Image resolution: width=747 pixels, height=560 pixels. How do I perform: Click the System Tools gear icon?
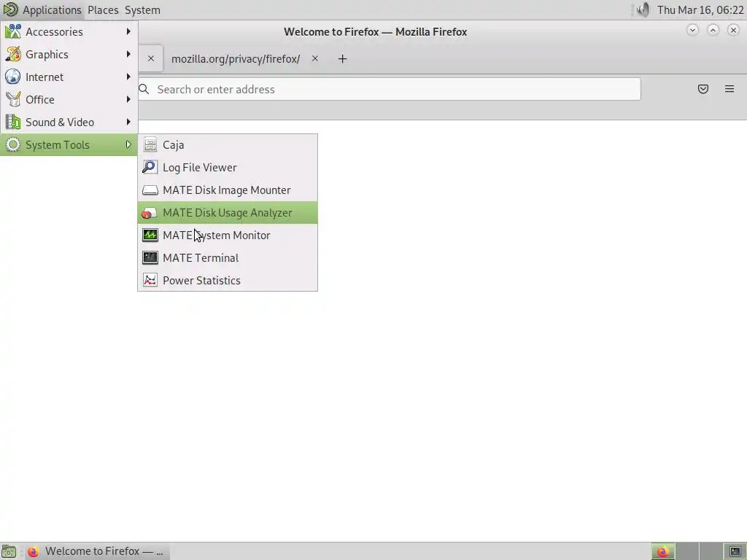coord(13,145)
